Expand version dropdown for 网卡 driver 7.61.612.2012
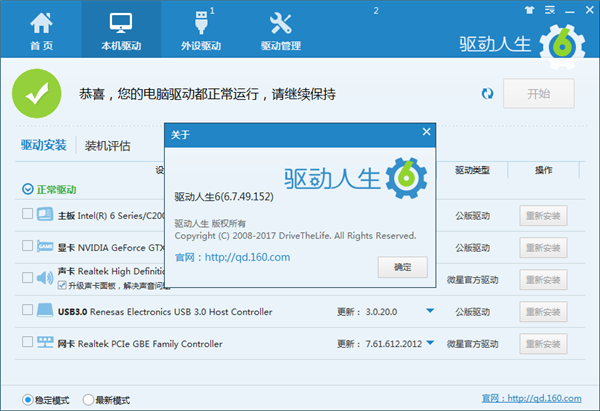 tap(430, 343)
